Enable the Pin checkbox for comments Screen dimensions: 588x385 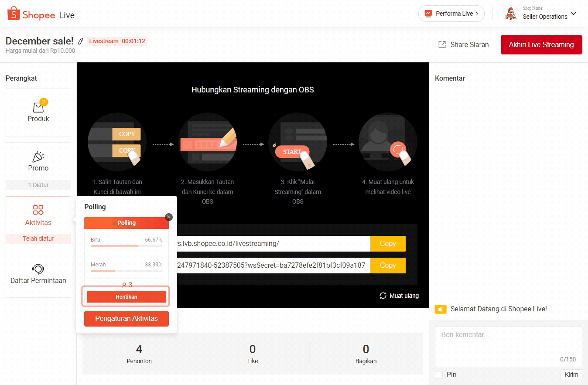pyautogui.click(x=438, y=375)
